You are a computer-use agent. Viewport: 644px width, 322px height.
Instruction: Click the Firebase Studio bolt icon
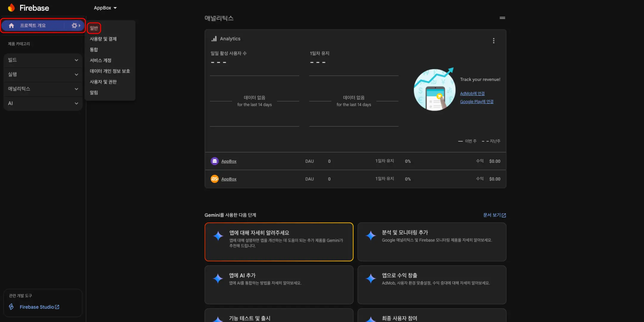[11, 307]
